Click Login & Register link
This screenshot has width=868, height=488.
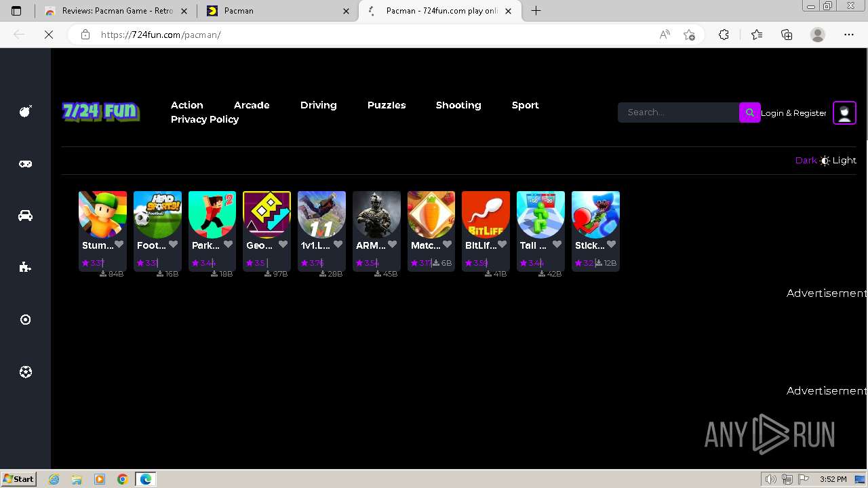tap(793, 113)
